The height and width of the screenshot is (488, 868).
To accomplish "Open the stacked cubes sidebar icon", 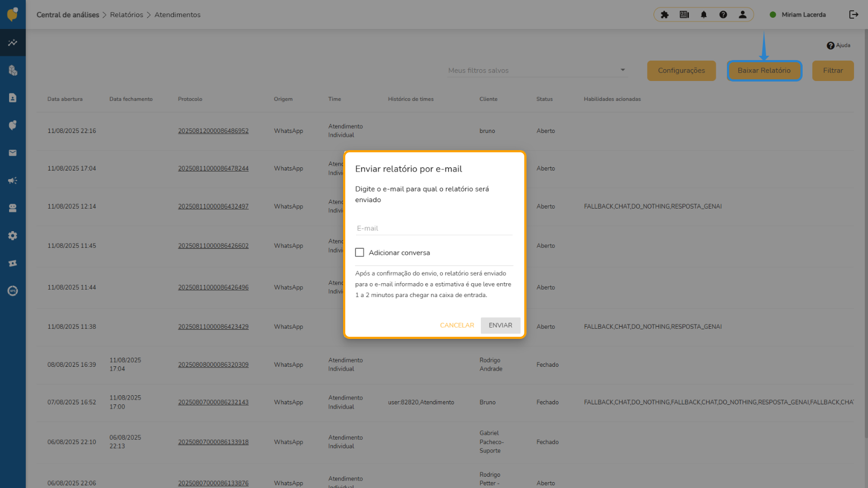I will pyautogui.click(x=12, y=70).
